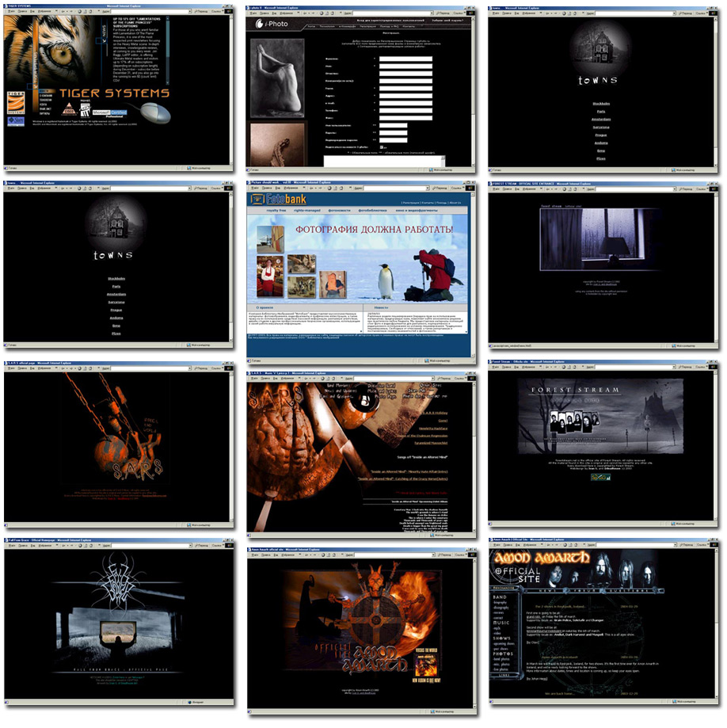Click Home icon in the Tiger Systems window
The height and width of the screenshot is (728, 727).
(x=90, y=12)
